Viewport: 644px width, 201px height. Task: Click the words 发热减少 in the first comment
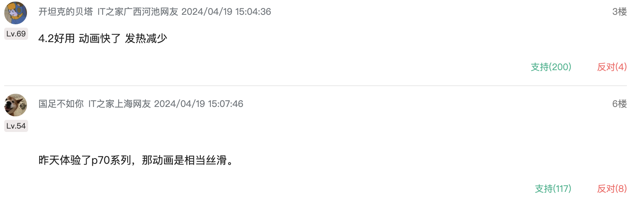tap(146, 38)
